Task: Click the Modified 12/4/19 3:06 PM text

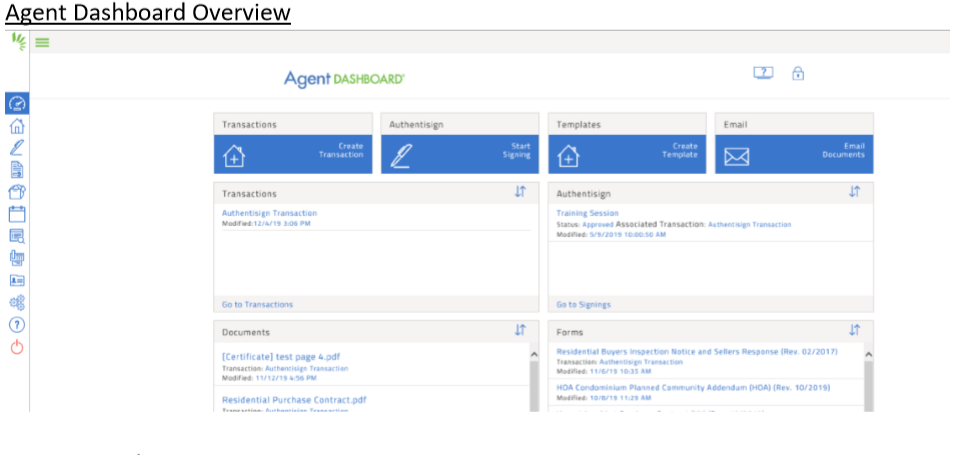Action: click(266, 224)
